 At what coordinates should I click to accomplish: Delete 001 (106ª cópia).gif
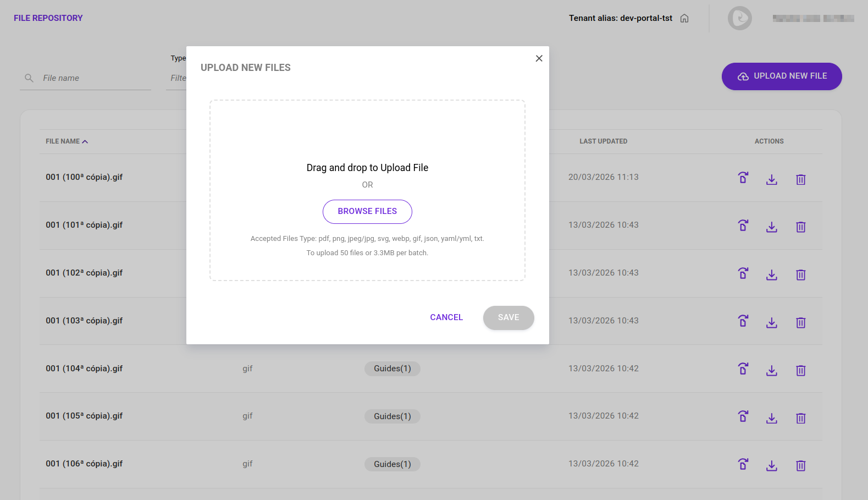tap(801, 465)
